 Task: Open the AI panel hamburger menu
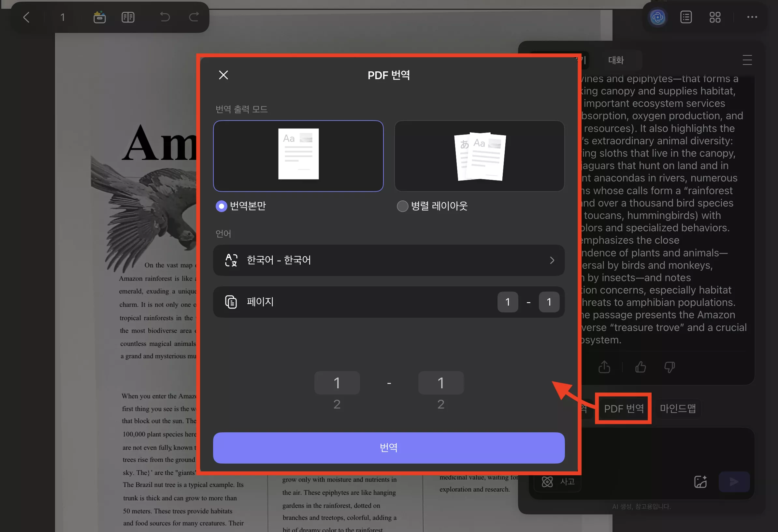(x=747, y=60)
